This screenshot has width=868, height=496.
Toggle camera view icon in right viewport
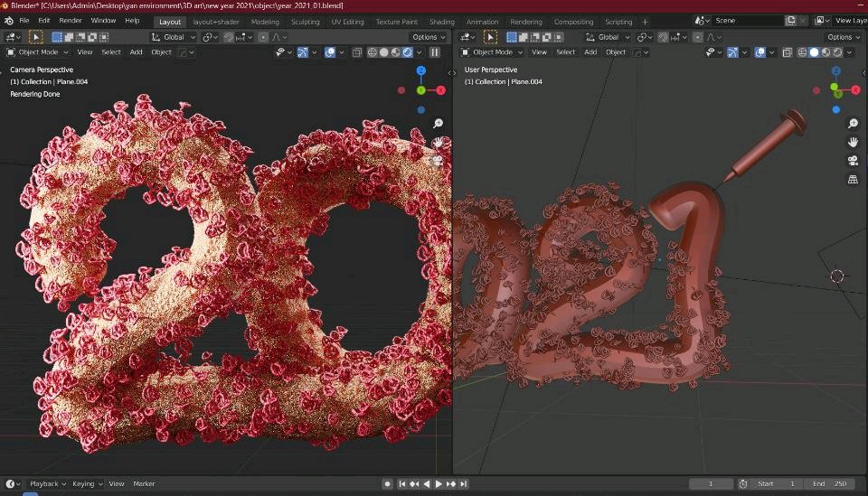point(853,161)
